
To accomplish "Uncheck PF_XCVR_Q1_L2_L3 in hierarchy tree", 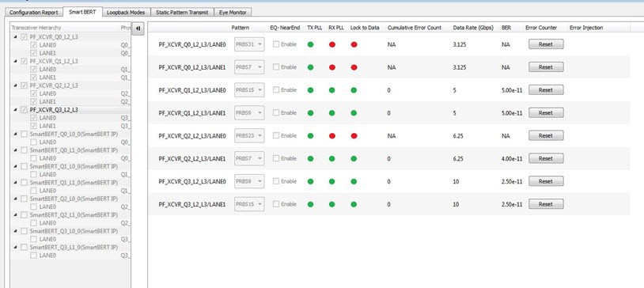I will tap(24, 61).
